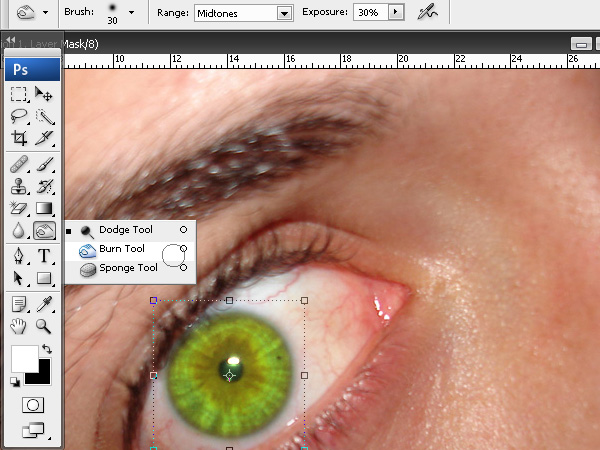Select the Lasso tool
This screenshot has height=450, width=600.
tap(18, 116)
